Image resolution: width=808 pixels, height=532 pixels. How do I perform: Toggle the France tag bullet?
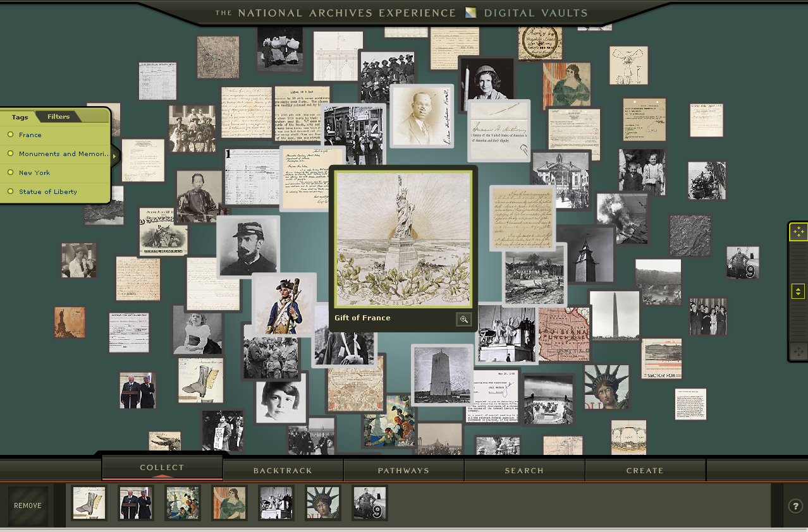point(11,135)
